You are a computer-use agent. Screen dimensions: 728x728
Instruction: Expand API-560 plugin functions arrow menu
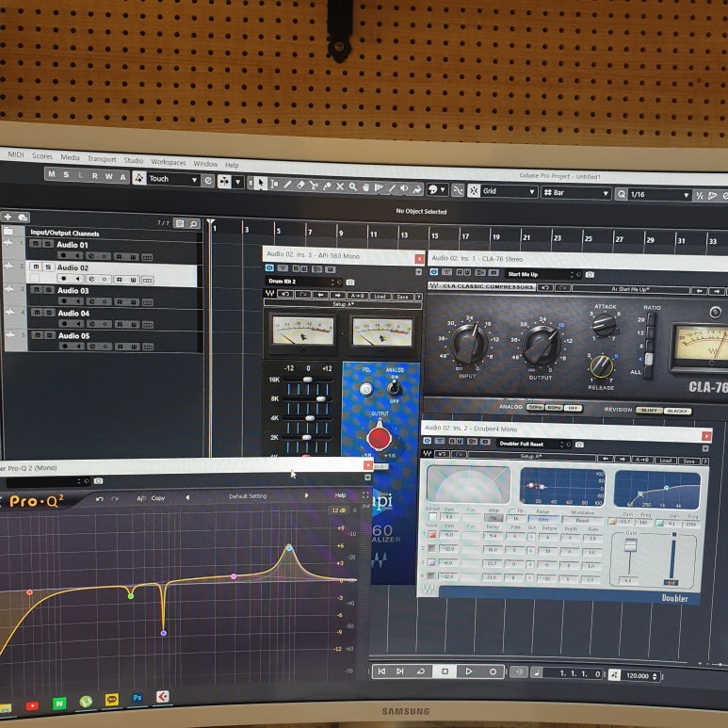click(419, 271)
